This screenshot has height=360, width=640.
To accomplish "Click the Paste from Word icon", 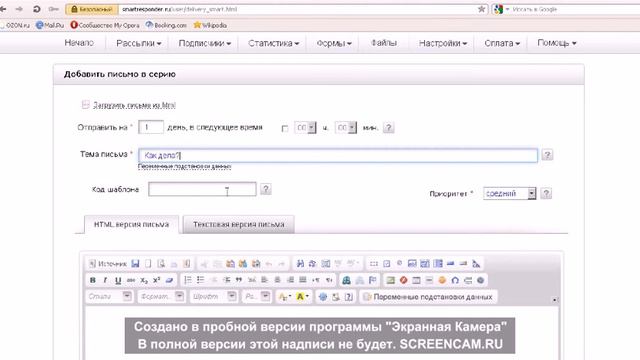I will coord(256,264).
